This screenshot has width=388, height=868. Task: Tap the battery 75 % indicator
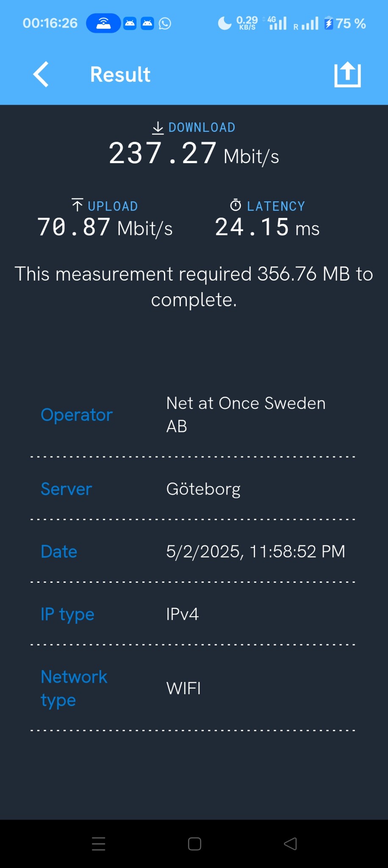[x=345, y=23]
